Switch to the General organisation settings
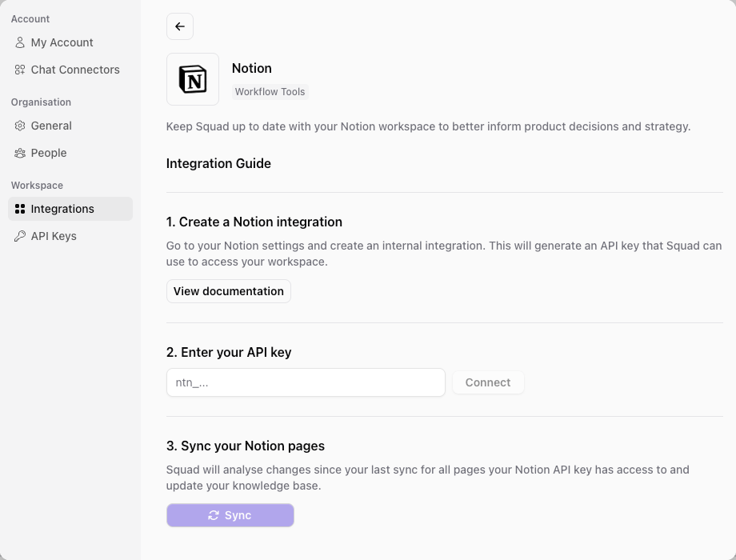The image size is (736, 560). [x=50, y=126]
